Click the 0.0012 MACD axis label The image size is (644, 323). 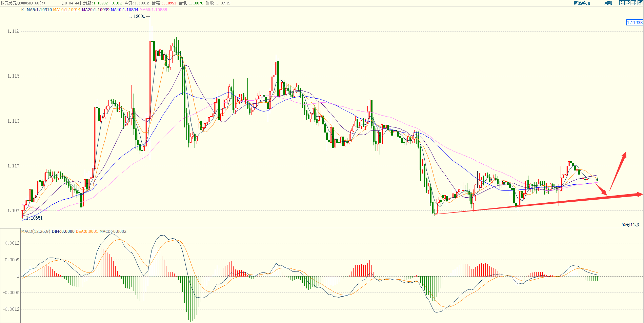[x=12, y=243]
